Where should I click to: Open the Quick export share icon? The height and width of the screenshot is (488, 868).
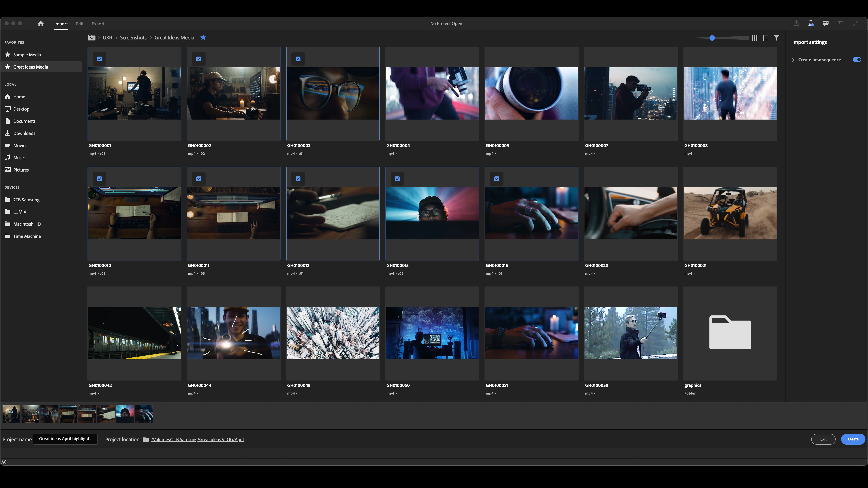pos(796,23)
